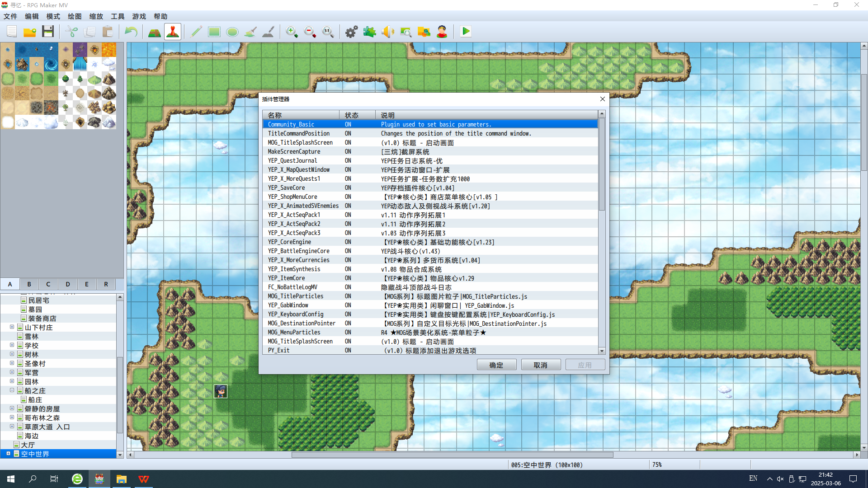Select the Pencil drawing tool

click(x=196, y=32)
